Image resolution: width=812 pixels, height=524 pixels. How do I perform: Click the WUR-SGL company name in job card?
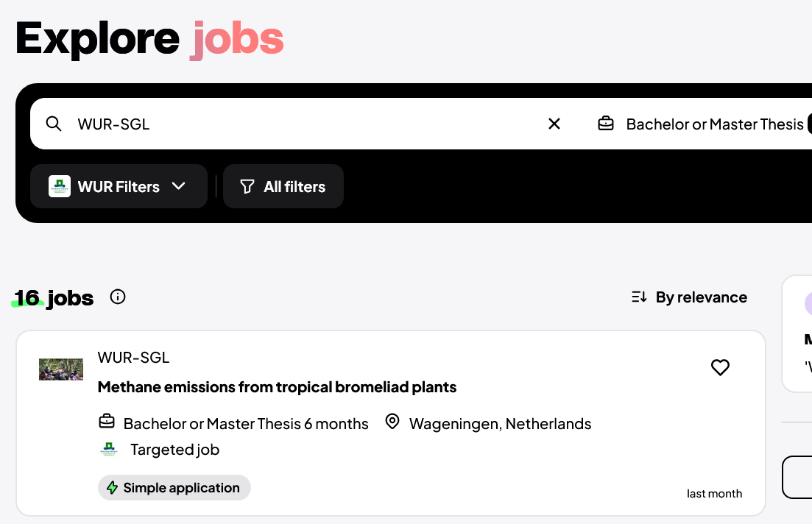[x=133, y=358]
